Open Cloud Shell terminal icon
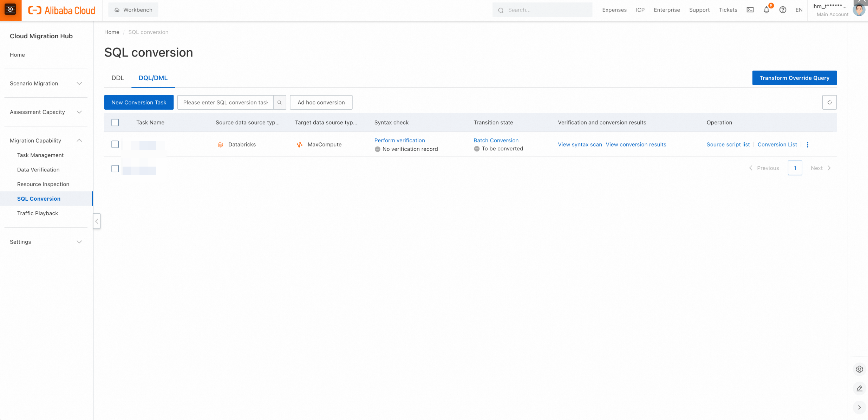The image size is (868, 420). tap(750, 10)
